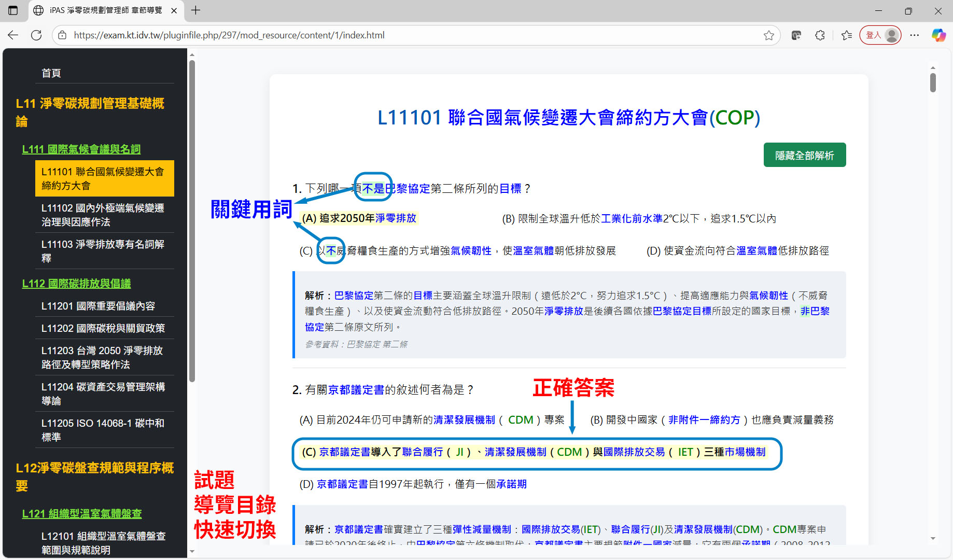Click the browser back arrow
953x560 pixels.
click(13, 35)
